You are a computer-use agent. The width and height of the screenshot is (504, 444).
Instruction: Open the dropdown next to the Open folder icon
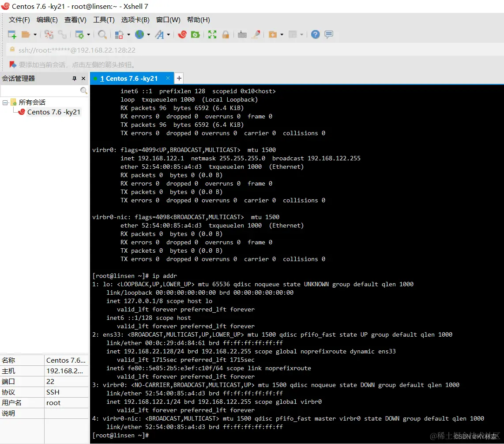(x=35, y=34)
